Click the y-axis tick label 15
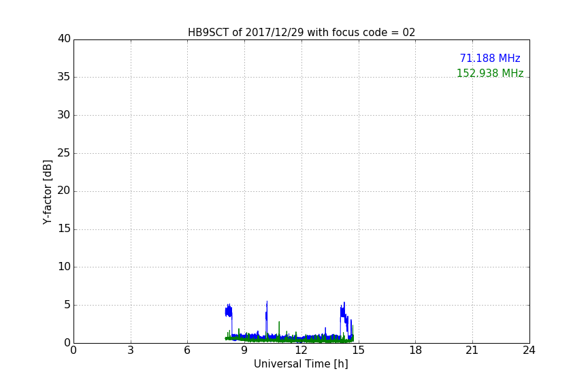 (64, 229)
